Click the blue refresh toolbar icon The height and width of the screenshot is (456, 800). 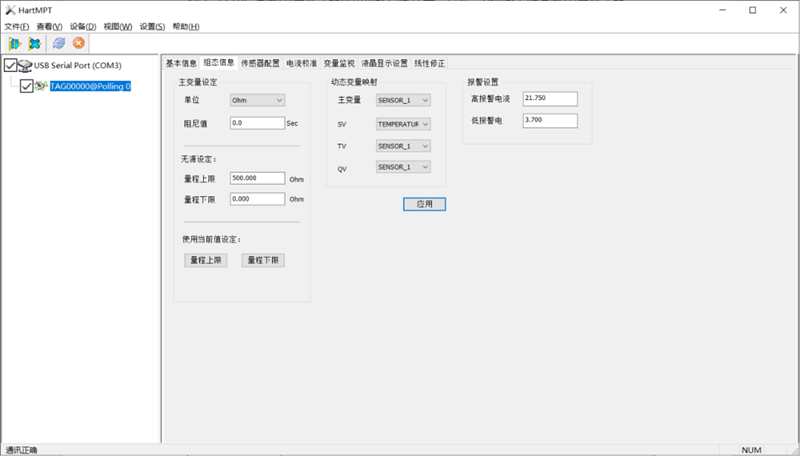59,44
